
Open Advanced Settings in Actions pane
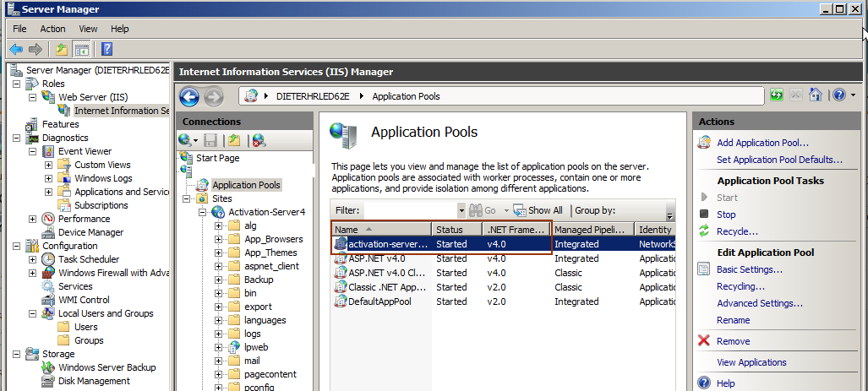[759, 303]
